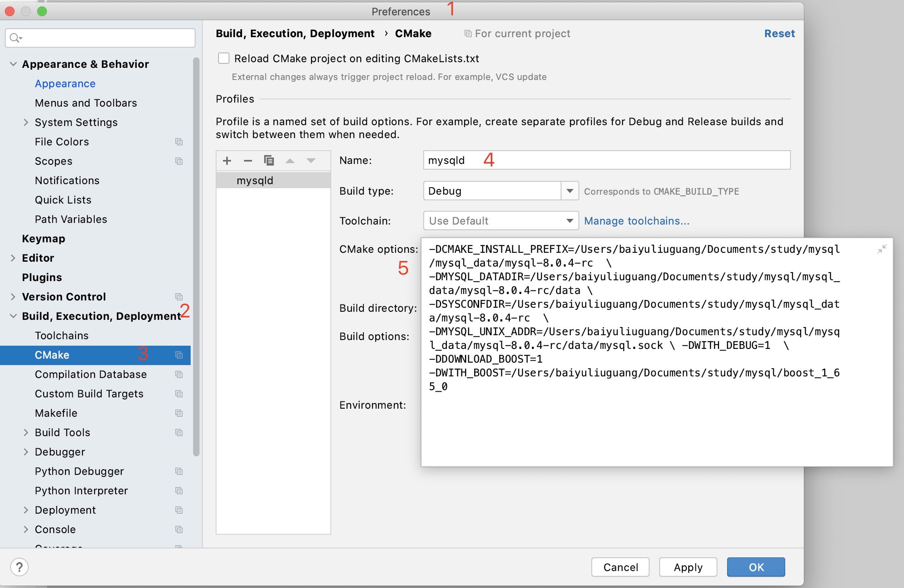The height and width of the screenshot is (588, 904).
Task: Confirm with the OK button
Action: click(x=756, y=567)
